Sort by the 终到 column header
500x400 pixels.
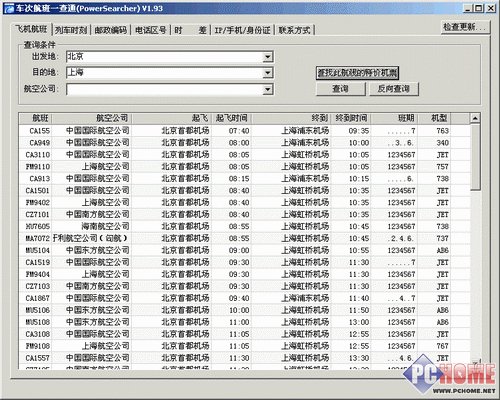tap(291, 118)
